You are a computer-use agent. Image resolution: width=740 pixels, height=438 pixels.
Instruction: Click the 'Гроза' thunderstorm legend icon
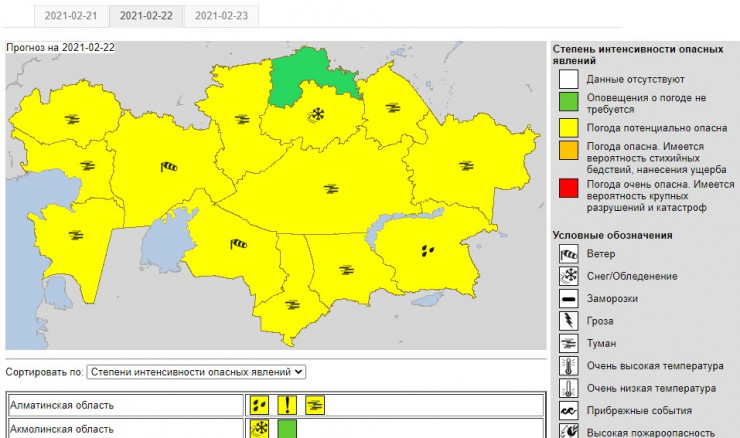click(568, 321)
